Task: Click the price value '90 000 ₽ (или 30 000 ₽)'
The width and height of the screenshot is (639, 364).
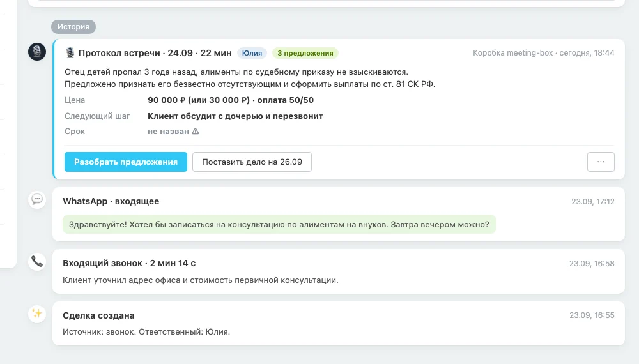Action: tap(199, 100)
